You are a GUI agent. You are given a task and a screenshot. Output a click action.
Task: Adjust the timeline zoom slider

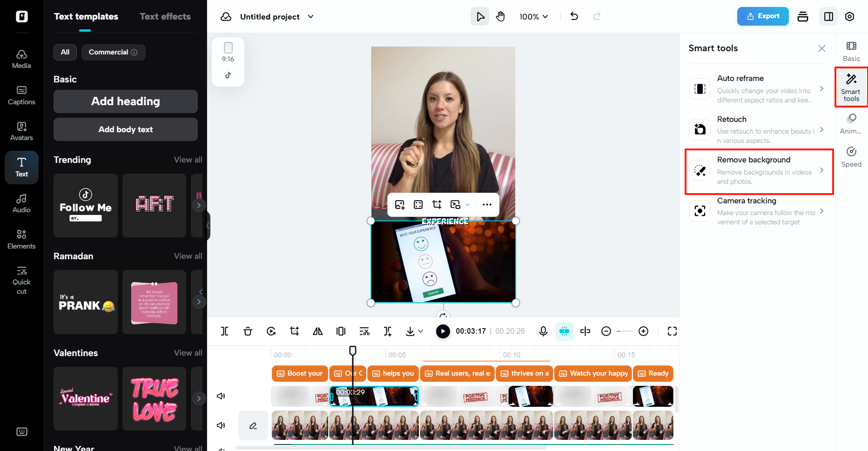point(625,331)
